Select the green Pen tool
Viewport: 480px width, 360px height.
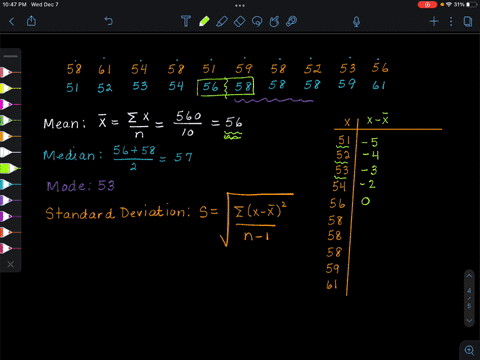click(204, 21)
